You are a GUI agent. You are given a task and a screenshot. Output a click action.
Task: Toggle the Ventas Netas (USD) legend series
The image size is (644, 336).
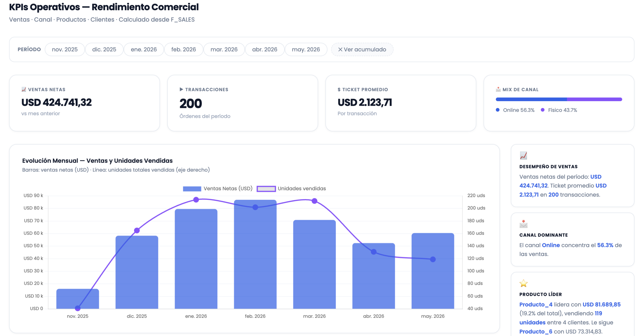[x=218, y=189]
